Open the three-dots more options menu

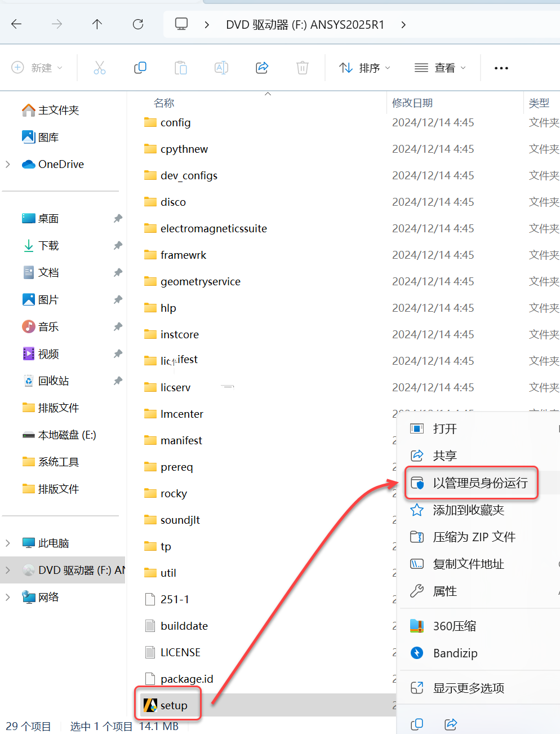[501, 68]
